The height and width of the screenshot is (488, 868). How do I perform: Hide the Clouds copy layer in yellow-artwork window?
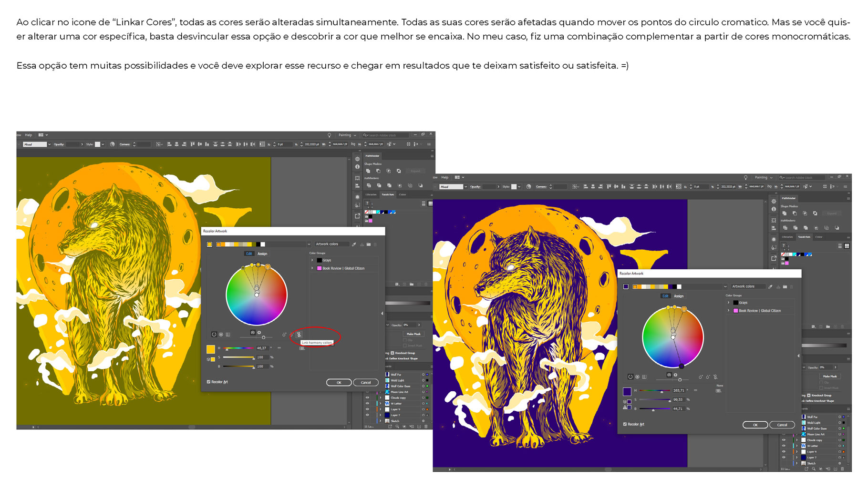point(367,397)
